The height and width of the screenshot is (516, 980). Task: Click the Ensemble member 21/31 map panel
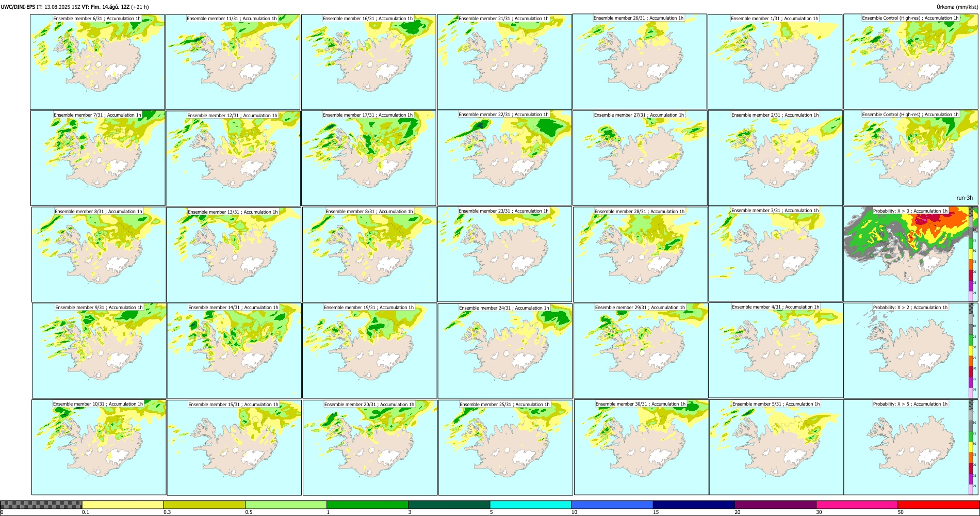point(504,62)
